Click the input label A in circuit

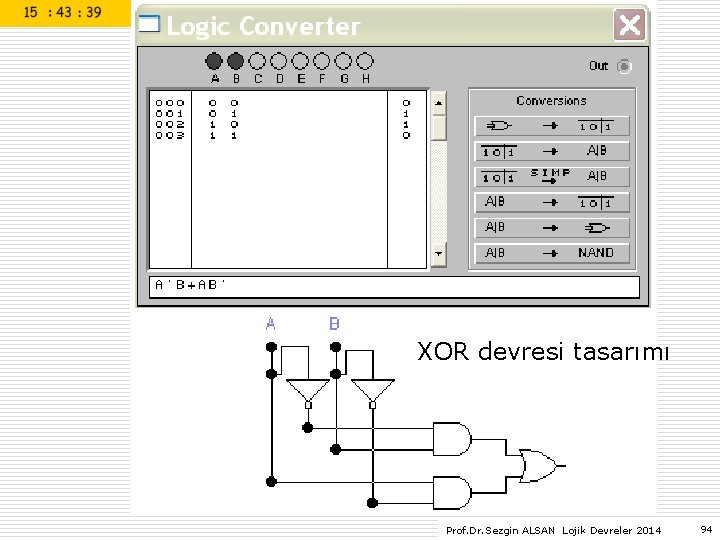(x=270, y=324)
